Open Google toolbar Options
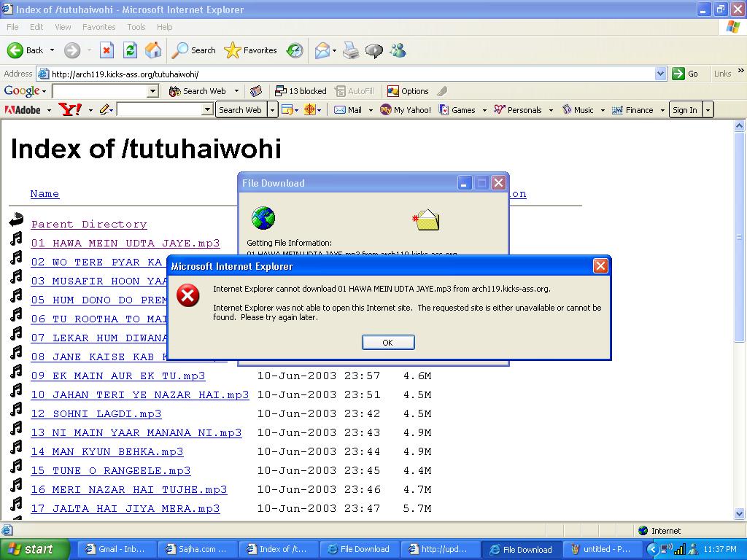 point(408,91)
